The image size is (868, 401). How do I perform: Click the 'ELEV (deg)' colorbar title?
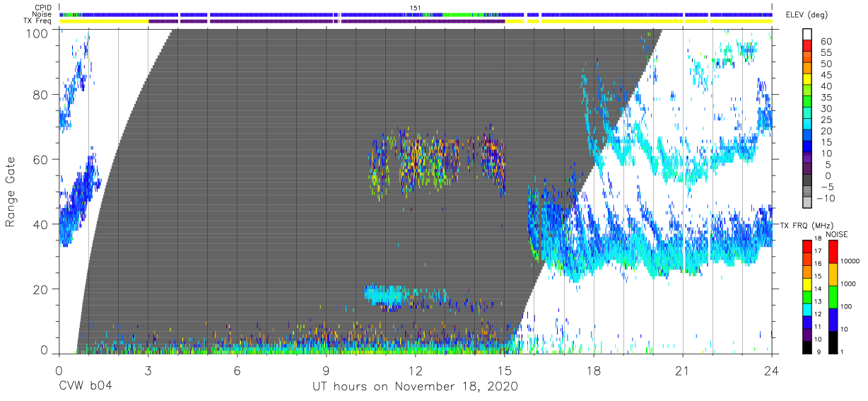(806, 14)
